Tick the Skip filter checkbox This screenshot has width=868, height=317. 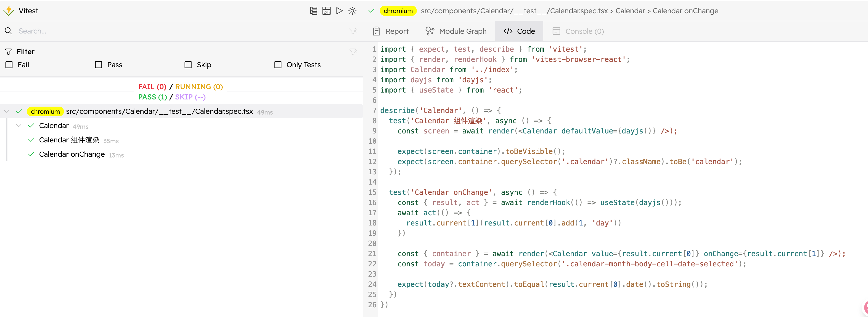coord(188,65)
